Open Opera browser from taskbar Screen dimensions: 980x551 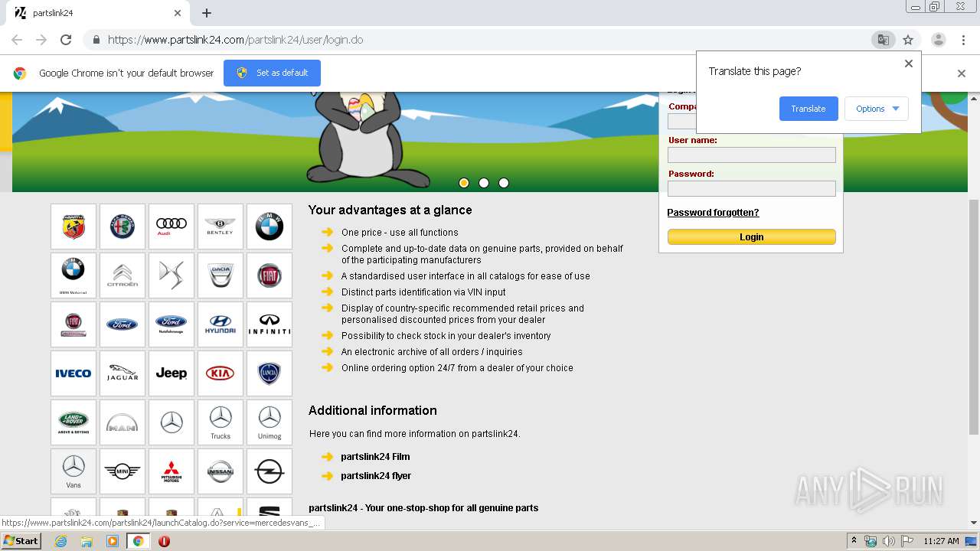point(164,541)
